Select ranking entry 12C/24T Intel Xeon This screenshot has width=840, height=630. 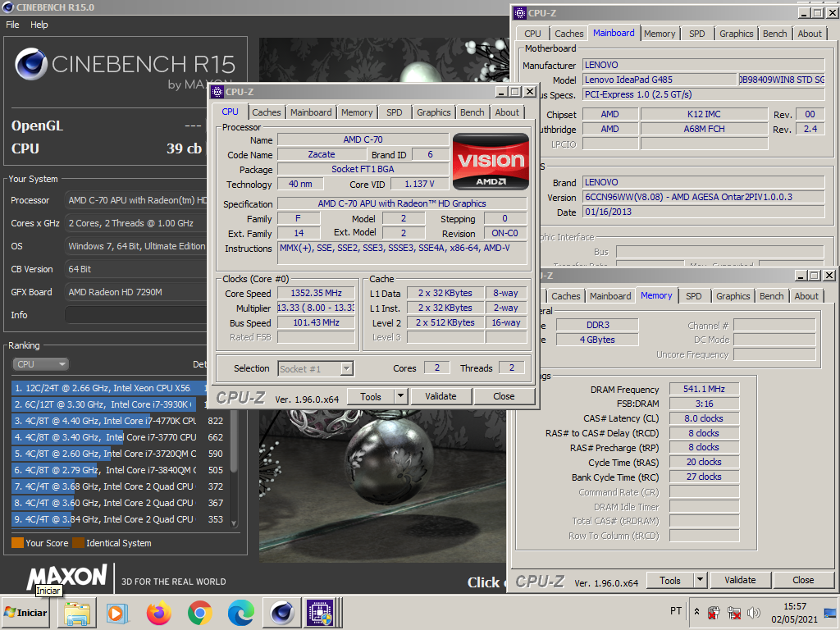pos(109,388)
